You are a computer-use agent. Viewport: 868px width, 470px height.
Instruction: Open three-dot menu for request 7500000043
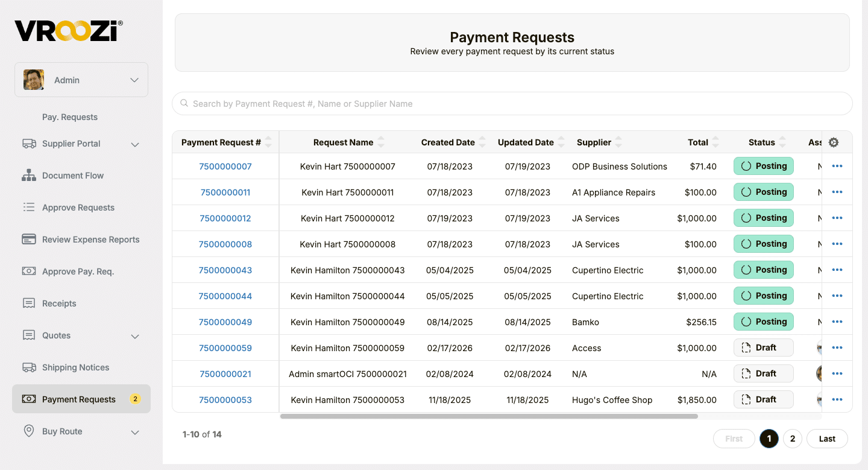[837, 270]
